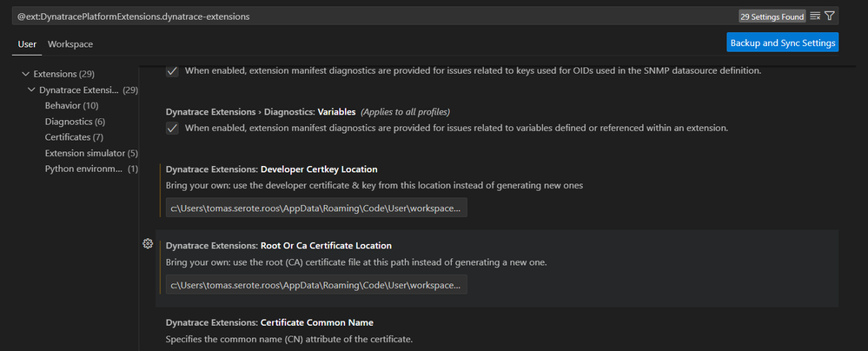
Task: Focus the settings search box
Action: click(365, 16)
